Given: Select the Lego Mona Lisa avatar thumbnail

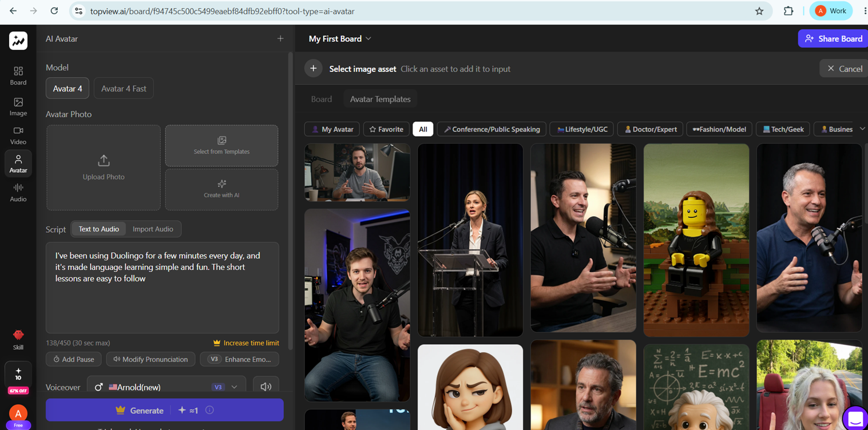Looking at the screenshot, I should [x=696, y=240].
